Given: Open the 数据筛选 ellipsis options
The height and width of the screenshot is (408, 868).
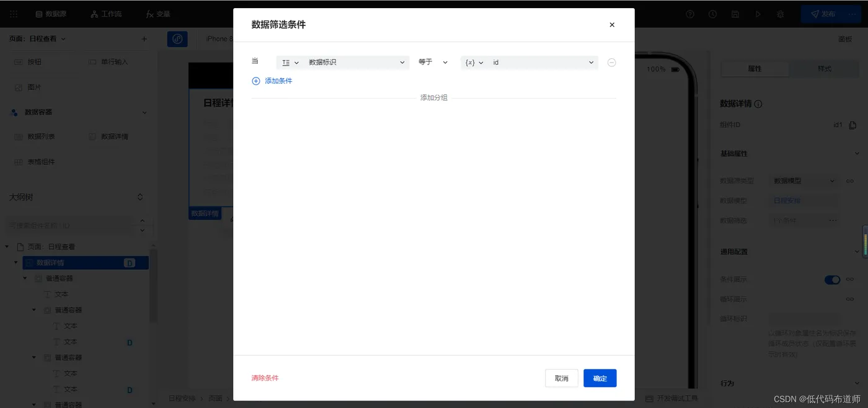Looking at the screenshot, I should (x=833, y=220).
